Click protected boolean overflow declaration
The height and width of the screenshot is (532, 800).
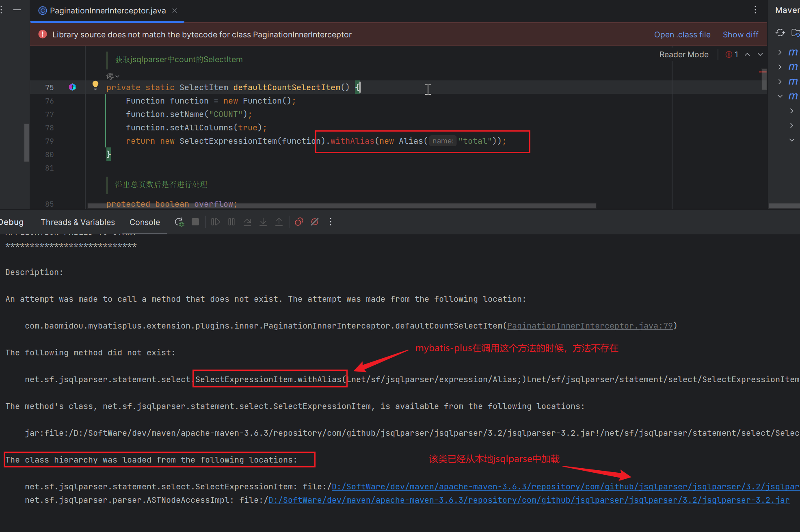pyautogui.click(x=171, y=204)
